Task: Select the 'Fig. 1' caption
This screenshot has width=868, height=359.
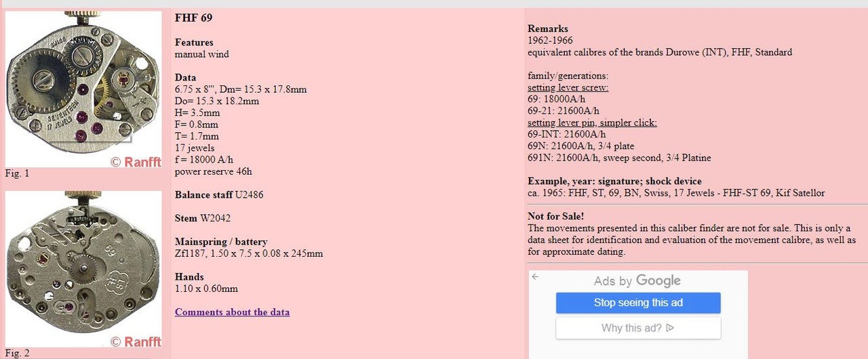Action: [17, 173]
